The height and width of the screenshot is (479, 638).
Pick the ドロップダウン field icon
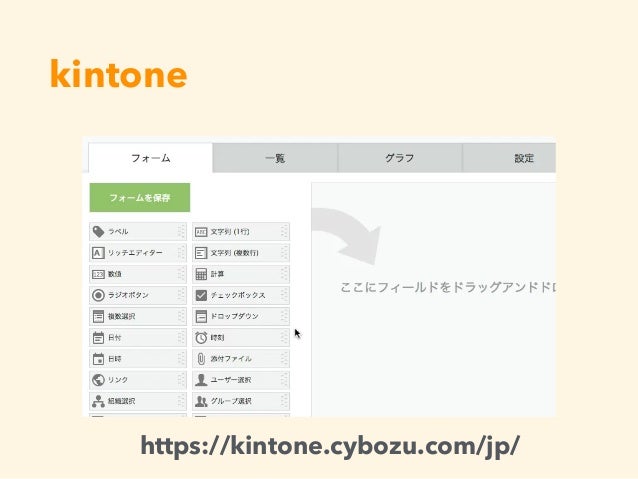point(201,316)
